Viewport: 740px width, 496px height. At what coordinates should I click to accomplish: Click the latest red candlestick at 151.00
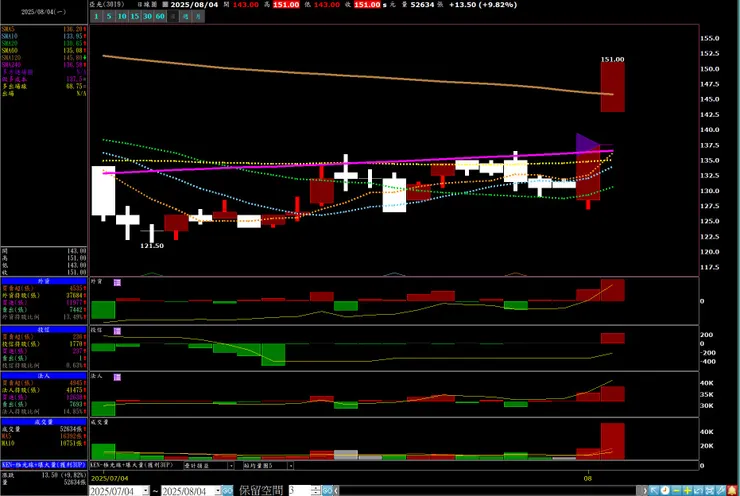click(x=613, y=87)
